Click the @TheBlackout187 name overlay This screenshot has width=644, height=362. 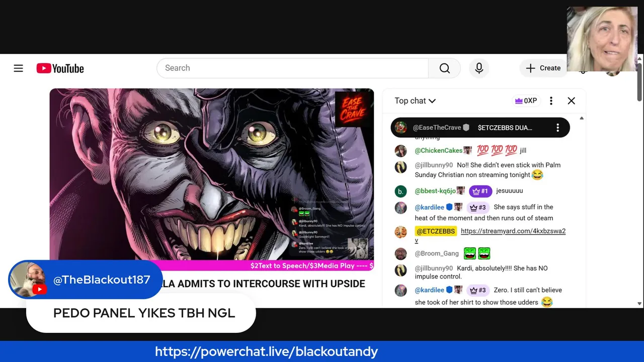pyautogui.click(x=102, y=280)
